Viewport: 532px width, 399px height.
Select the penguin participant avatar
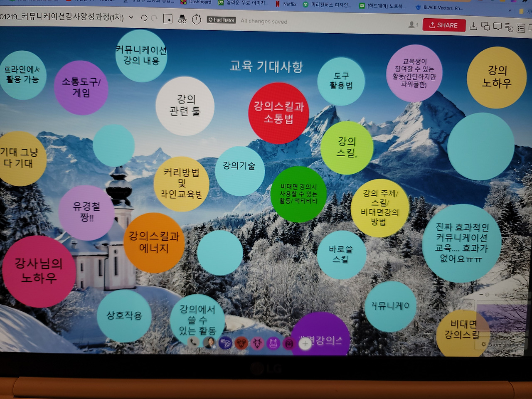point(288,344)
